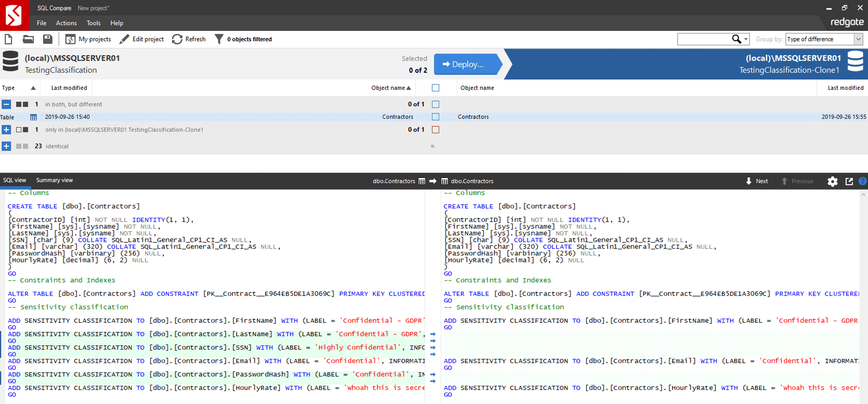Viewport: 868px width, 404px height.
Task: Check the select-all checkbox in header
Action: 435,87
